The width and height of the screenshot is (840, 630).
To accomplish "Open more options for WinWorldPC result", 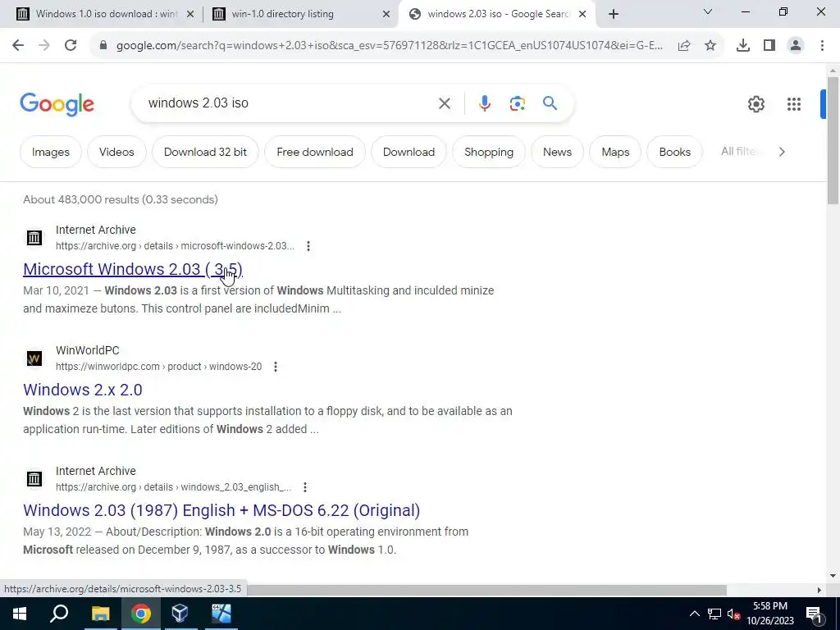I will tap(276, 367).
